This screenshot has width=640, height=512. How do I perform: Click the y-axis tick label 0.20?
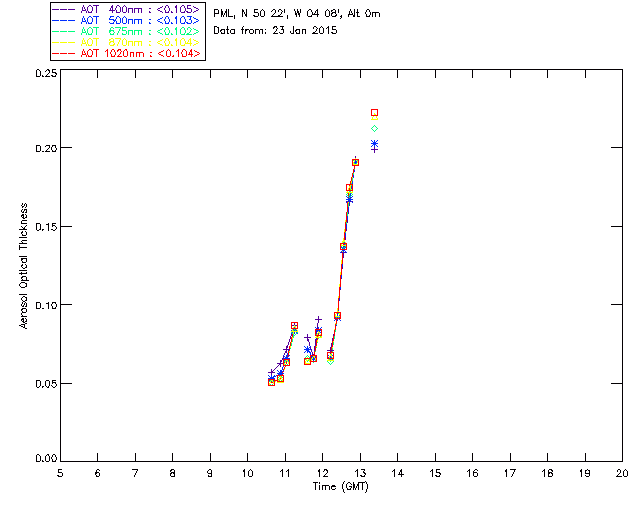click(x=46, y=148)
